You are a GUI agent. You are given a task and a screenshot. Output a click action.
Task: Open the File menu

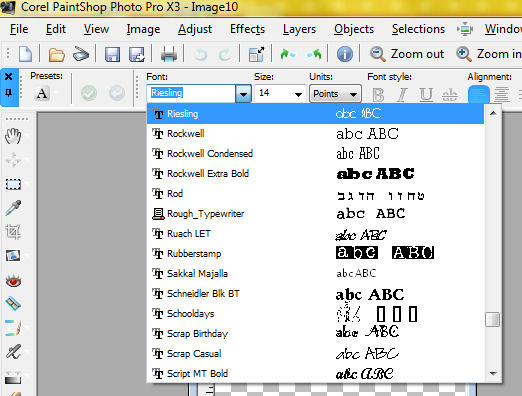pyautogui.click(x=19, y=29)
